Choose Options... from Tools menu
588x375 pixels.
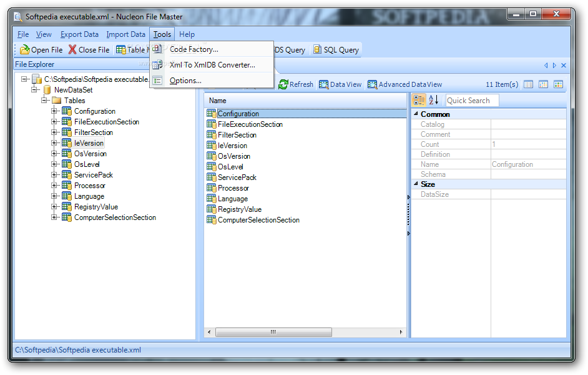pyautogui.click(x=212, y=81)
